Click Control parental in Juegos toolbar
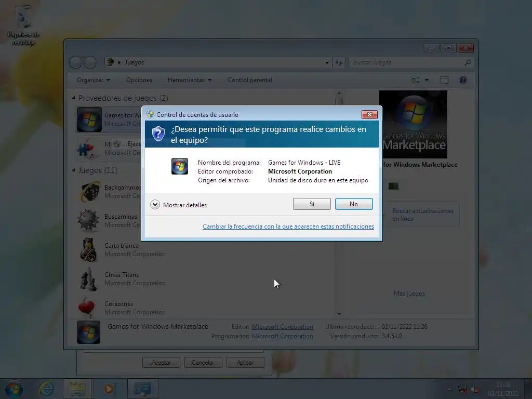The image size is (532, 399). 250,80
